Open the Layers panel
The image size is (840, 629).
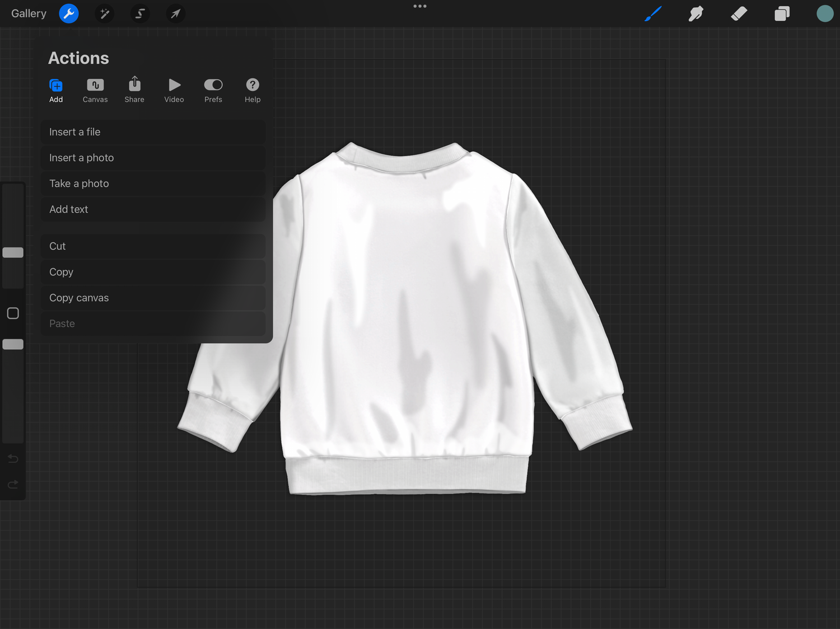tap(782, 13)
